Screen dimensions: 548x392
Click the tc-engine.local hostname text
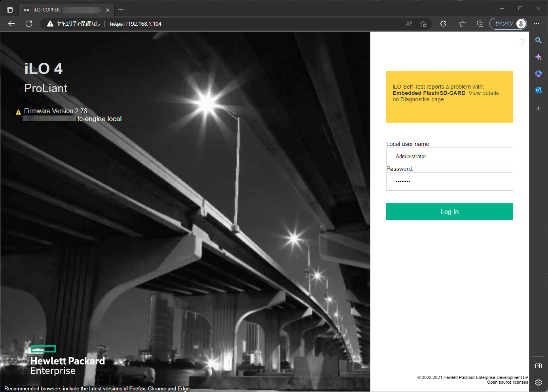[x=99, y=119]
